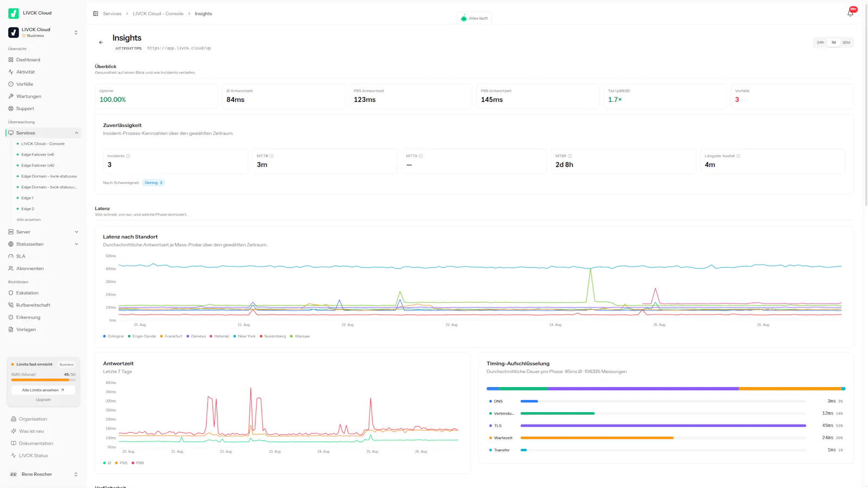Click the Dashboard grid icon
The width and height of the screenshot is (868, 488).
pyautogui.click(x=11, y=60)
